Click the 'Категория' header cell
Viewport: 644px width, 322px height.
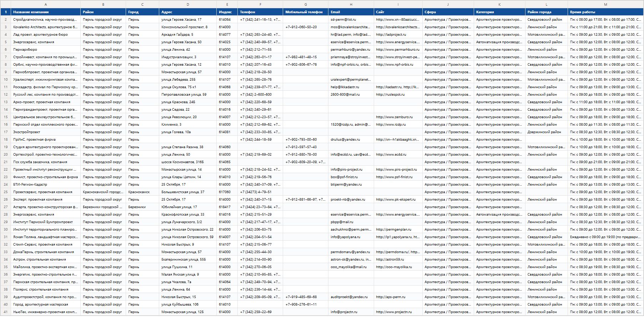(x=499, y=12)
